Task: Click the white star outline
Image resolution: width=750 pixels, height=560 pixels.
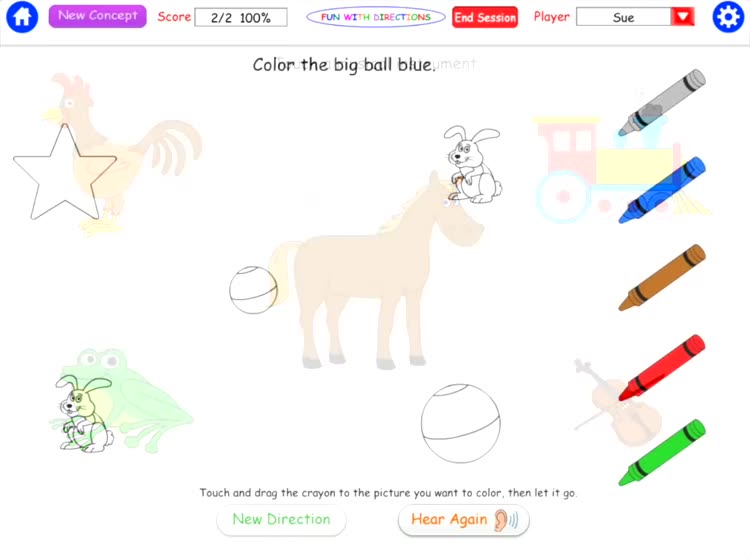Action: point(65,172)
